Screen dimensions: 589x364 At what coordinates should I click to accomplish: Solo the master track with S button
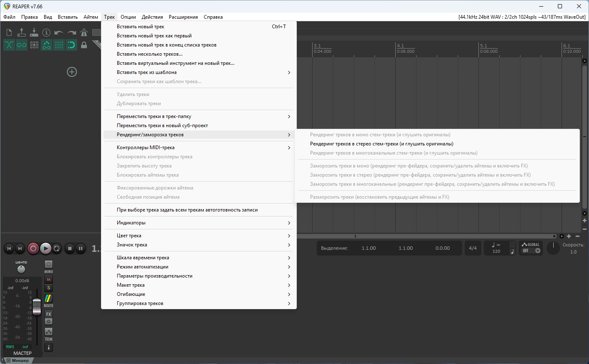[x=49, y=288]
